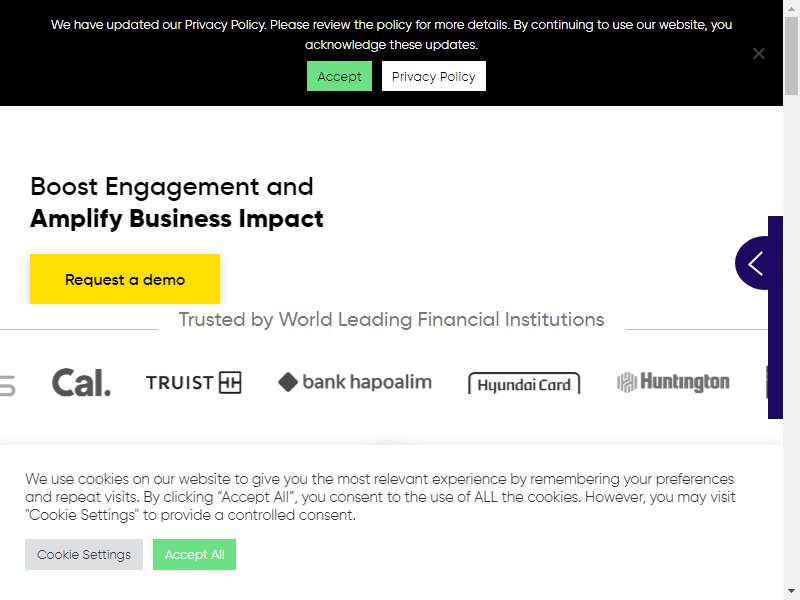Click the Huntington logo
The width and height of the screenshot is (800, 600).
673,382
